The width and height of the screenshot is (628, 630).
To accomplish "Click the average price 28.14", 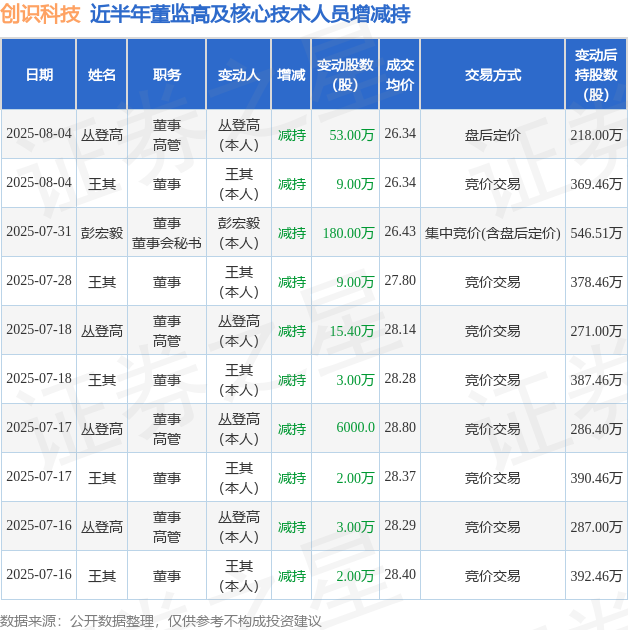I will click(x=400, y=329).
